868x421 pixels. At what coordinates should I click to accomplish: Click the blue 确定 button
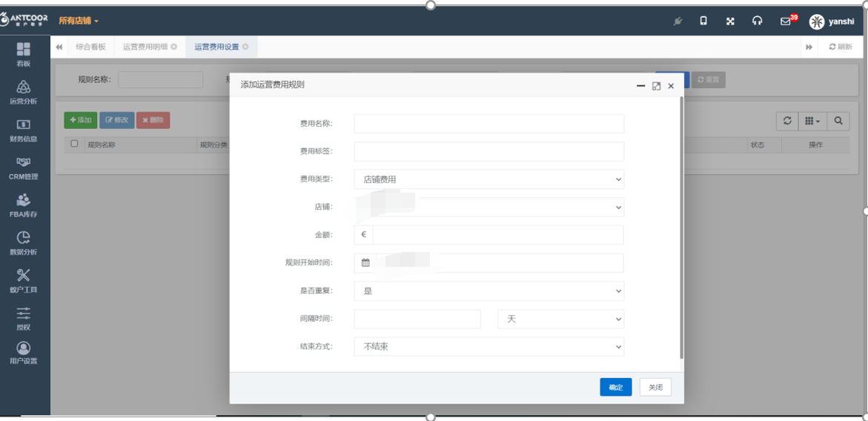pos(615,387)
